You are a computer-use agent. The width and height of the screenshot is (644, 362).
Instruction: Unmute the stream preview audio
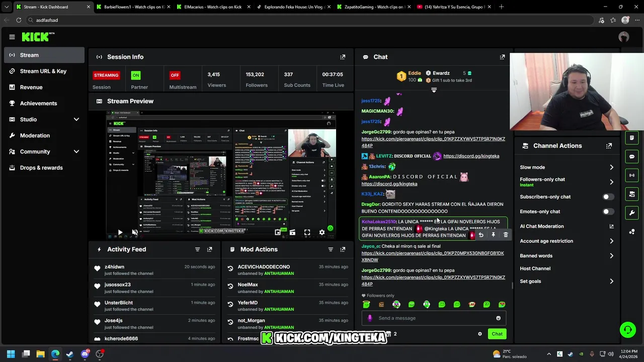point(135,232)
